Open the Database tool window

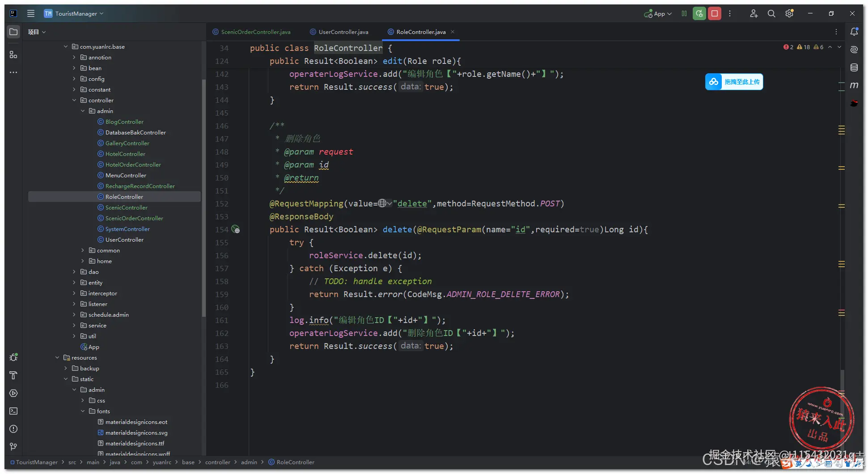[854, 67]
